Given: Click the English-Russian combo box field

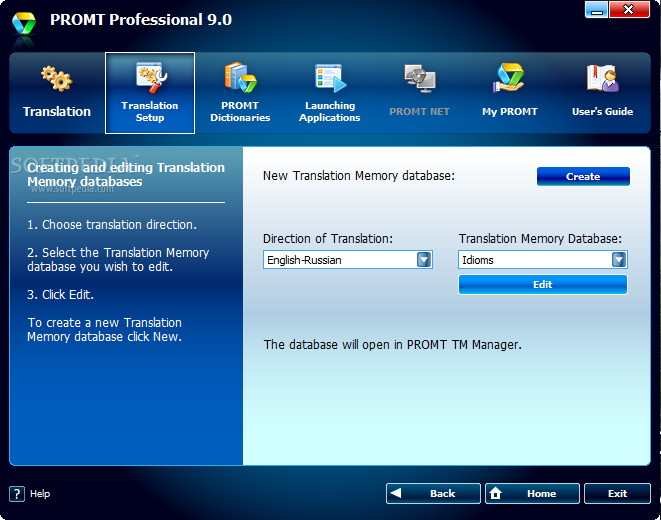Looking at the screenshot, I should pyautogui.click(x=348, y=260).
